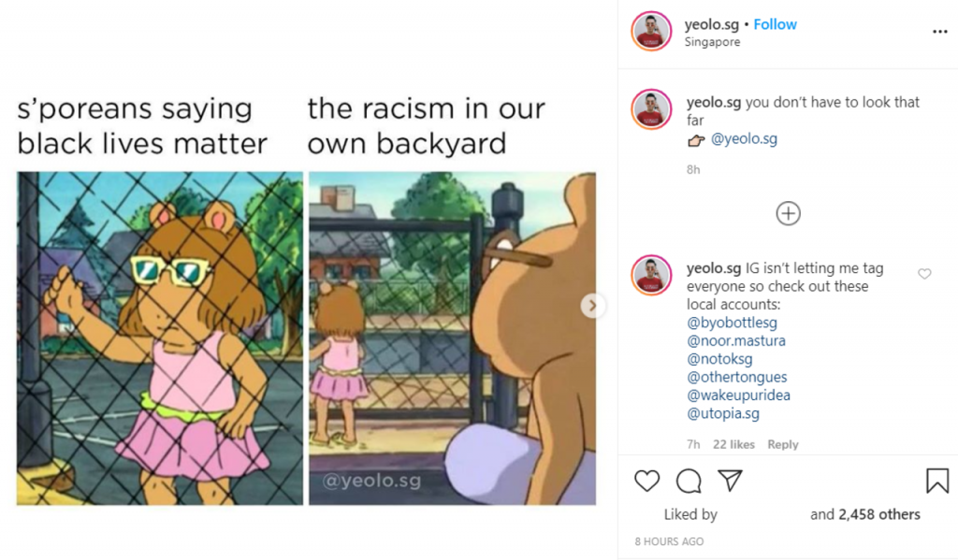Image resolution: width=958 pixels, height=560 pixels.
Task: Share post via the paper plane icon
Action: (x=730, y=480)
